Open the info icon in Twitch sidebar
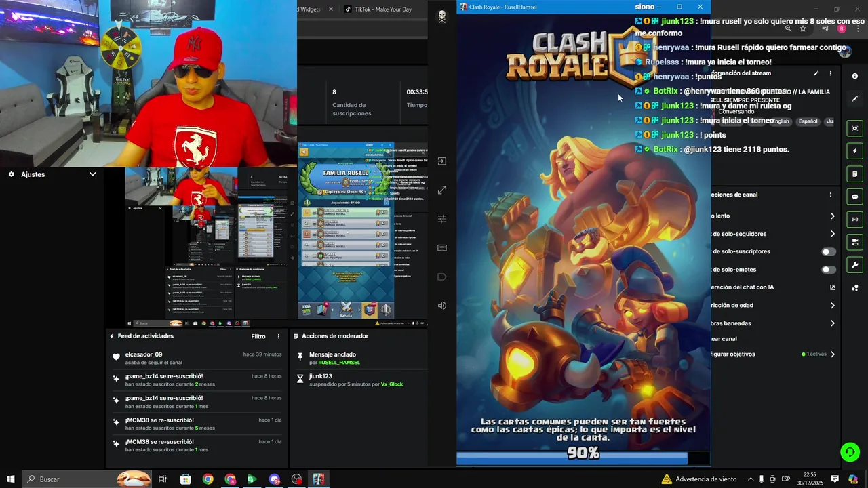 point(854,76)
